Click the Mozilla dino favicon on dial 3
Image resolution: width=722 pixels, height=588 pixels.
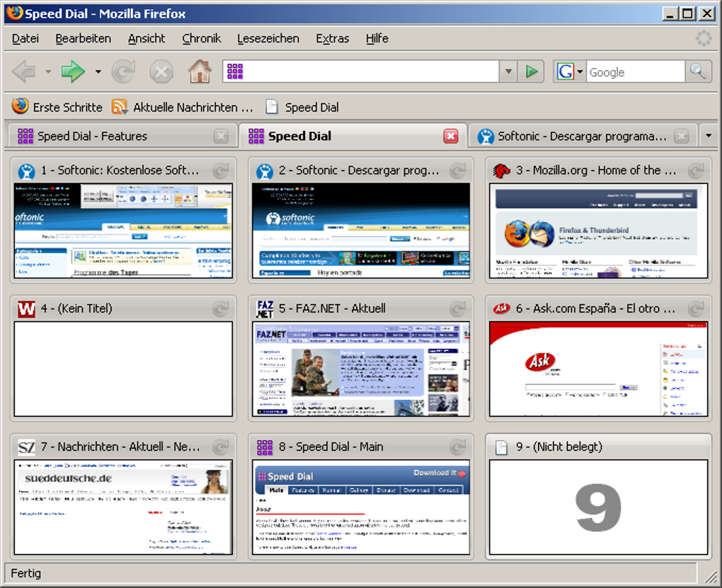[x=501, y=171]
